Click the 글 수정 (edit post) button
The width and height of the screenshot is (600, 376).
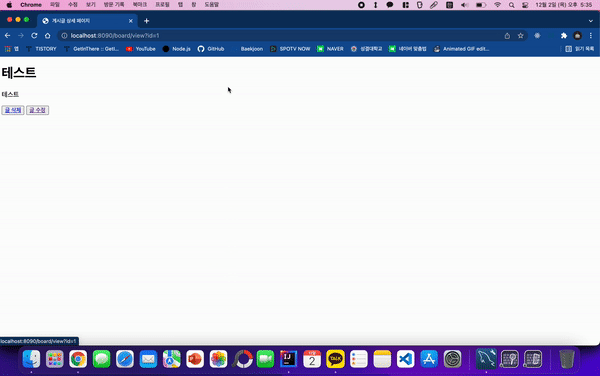(38, 110)
